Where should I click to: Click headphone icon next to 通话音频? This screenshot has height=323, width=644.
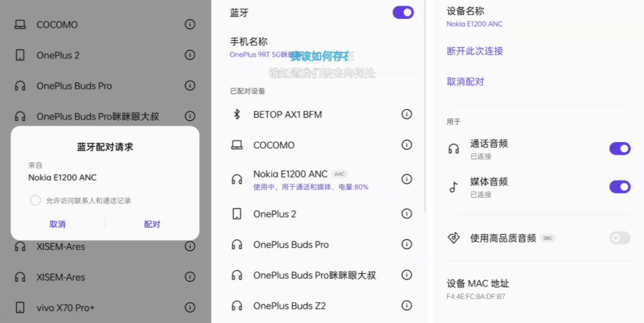tap(454, 149)
